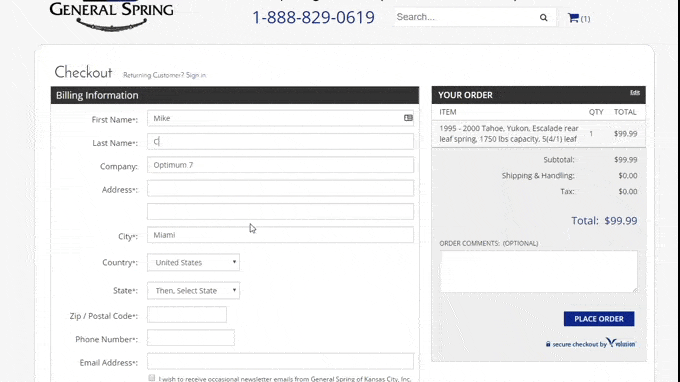The image size is (680, 382).
Task: Call the 1-888-829-0619 phone number link
Action: (313, 17)
